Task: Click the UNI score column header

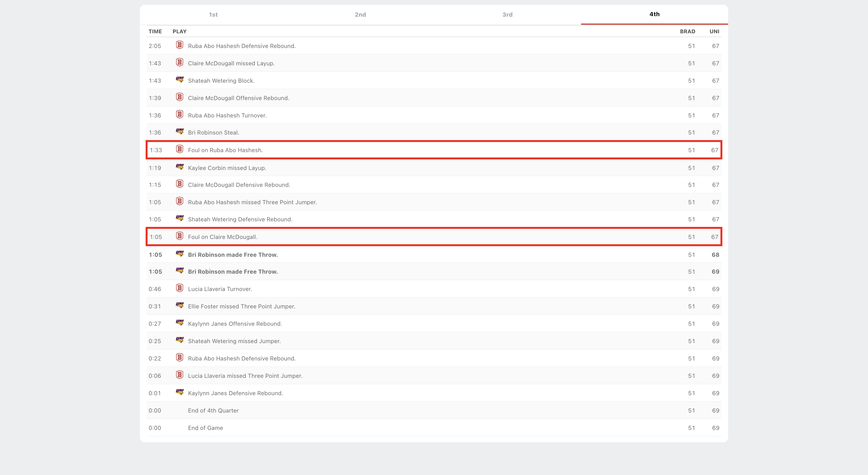Action: pyautogui.click(x=714, y=31)
